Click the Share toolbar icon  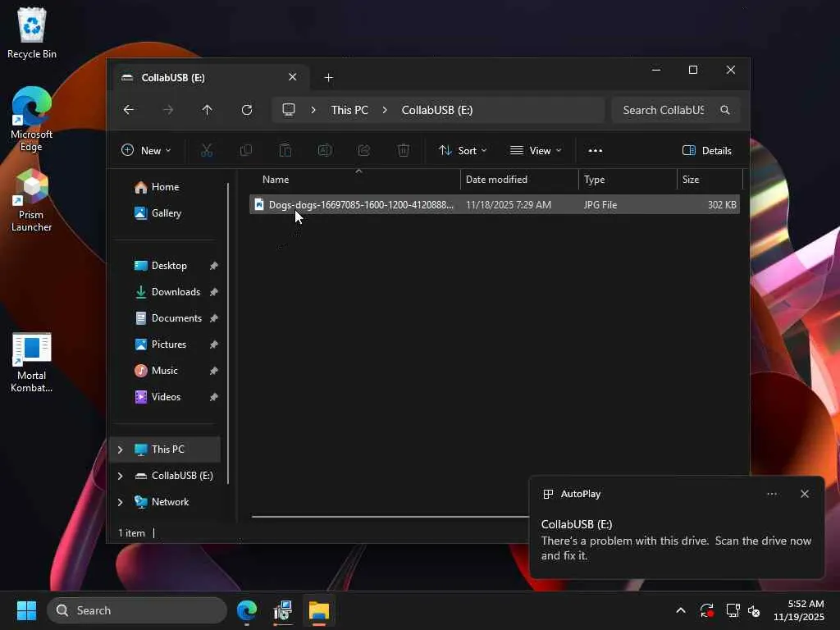tap(363, 151)
